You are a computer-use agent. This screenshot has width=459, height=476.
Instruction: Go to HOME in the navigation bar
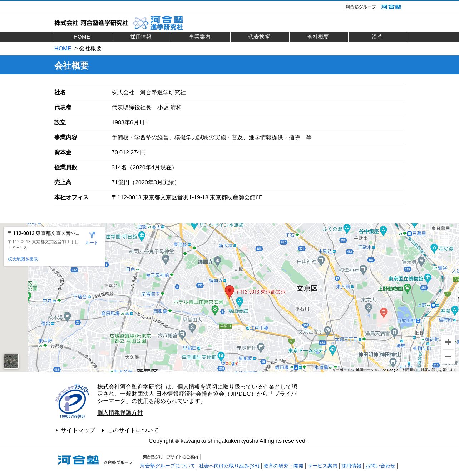coord(82,37)
